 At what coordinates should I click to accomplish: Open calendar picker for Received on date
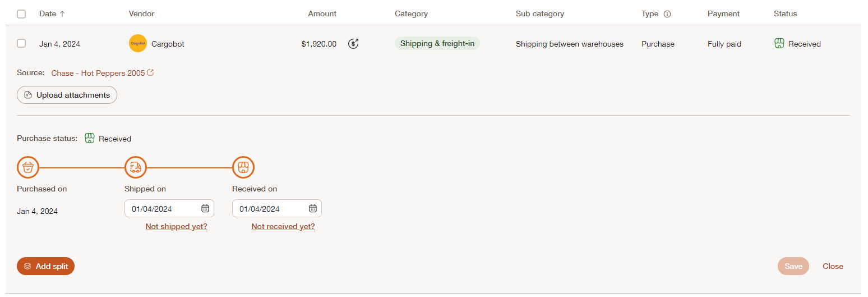click(313, 208)
